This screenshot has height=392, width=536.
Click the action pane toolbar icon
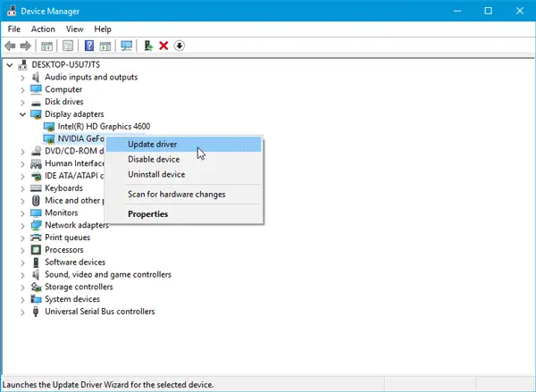coord(105,46)
